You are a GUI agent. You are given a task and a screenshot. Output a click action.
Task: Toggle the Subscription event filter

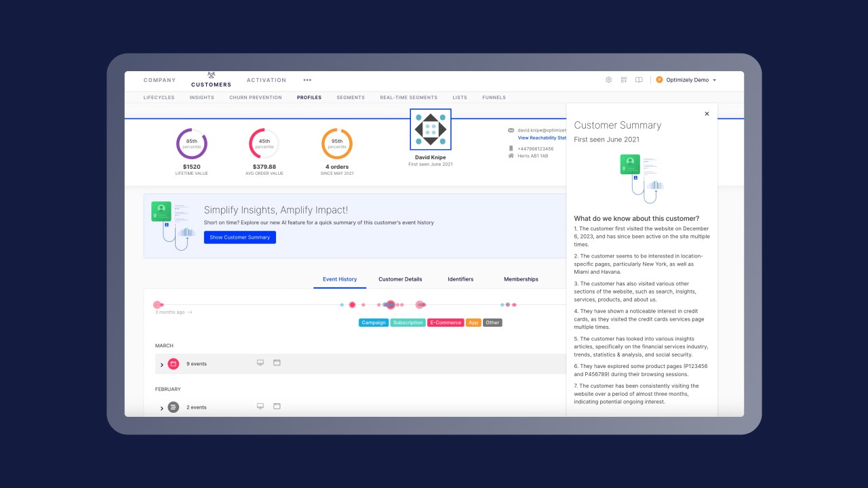click(x=408, y=323)
